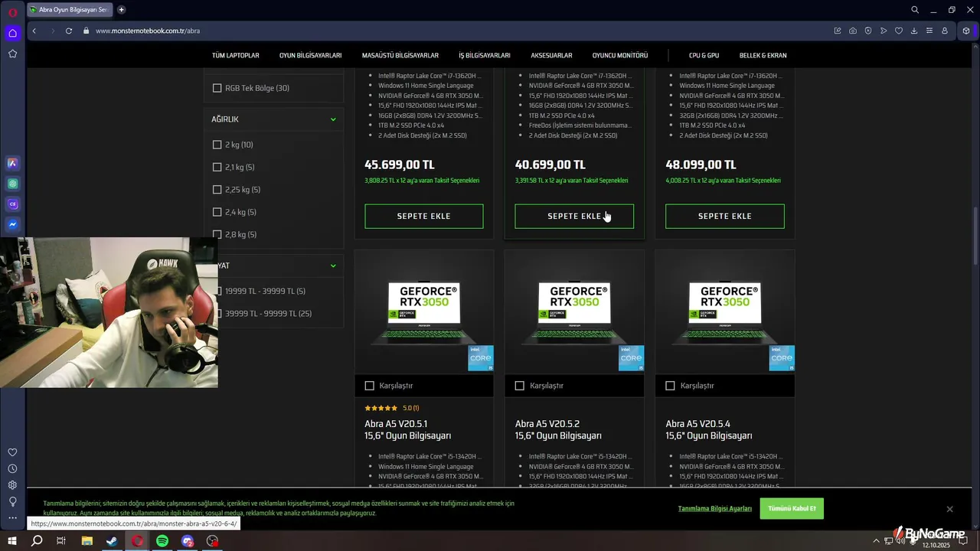Click the Abra A5 V20.5.4 laptop image
Screen dimensions: 980x551
tap(725, 311)
